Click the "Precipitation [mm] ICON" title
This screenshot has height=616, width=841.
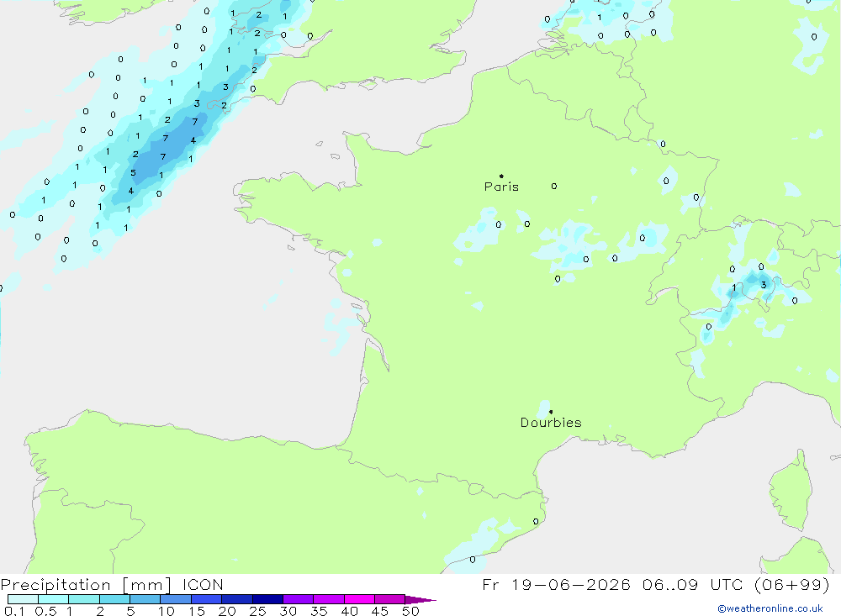(x=112, y=585)
